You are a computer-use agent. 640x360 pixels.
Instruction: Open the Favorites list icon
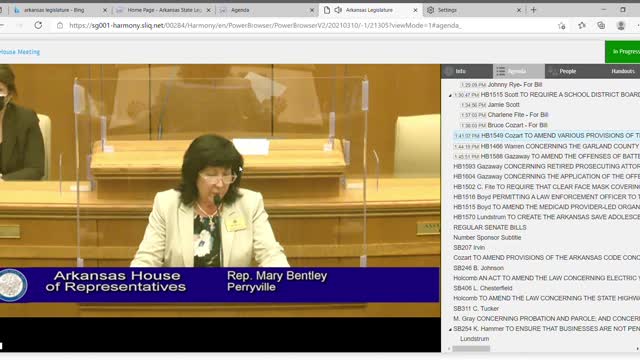click(x=582, y=25)
